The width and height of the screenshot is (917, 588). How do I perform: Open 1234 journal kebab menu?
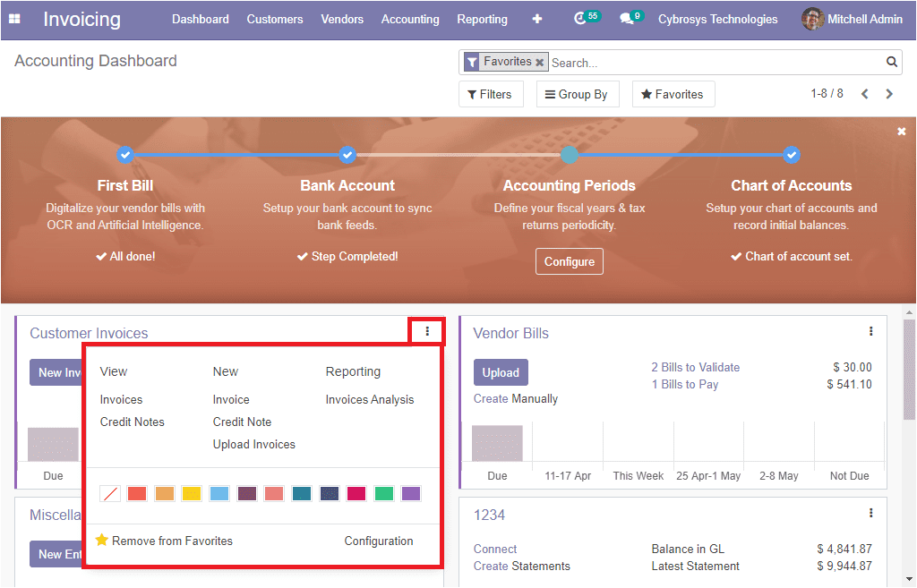870,513
